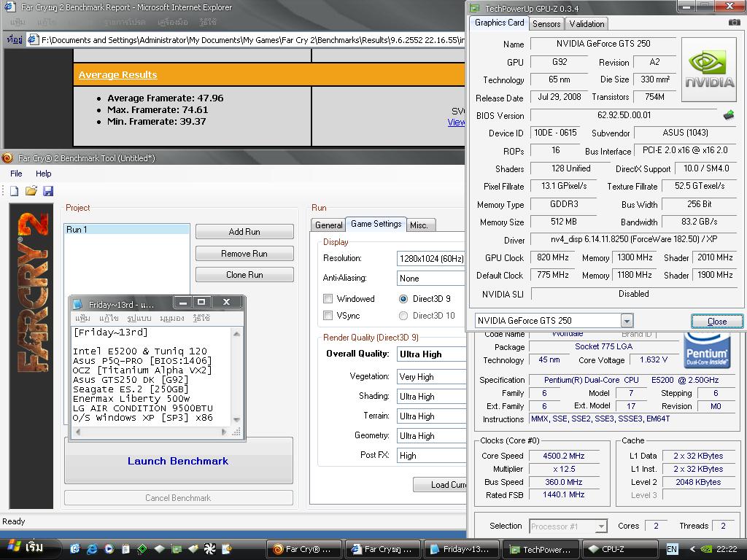Enable the Windowed checkbox
This screenshot has height=560, width=747.
tap(328, 299)
